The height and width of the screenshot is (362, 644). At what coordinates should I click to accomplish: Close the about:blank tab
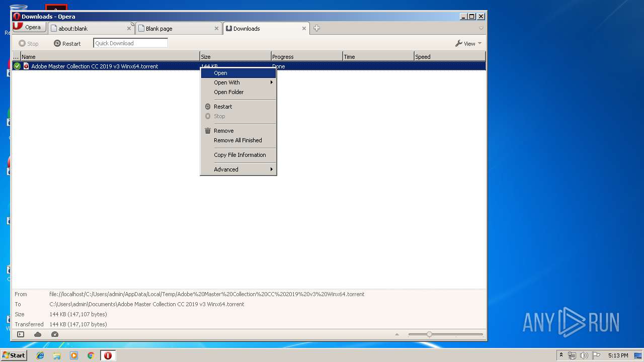click(x=129, y=29)
